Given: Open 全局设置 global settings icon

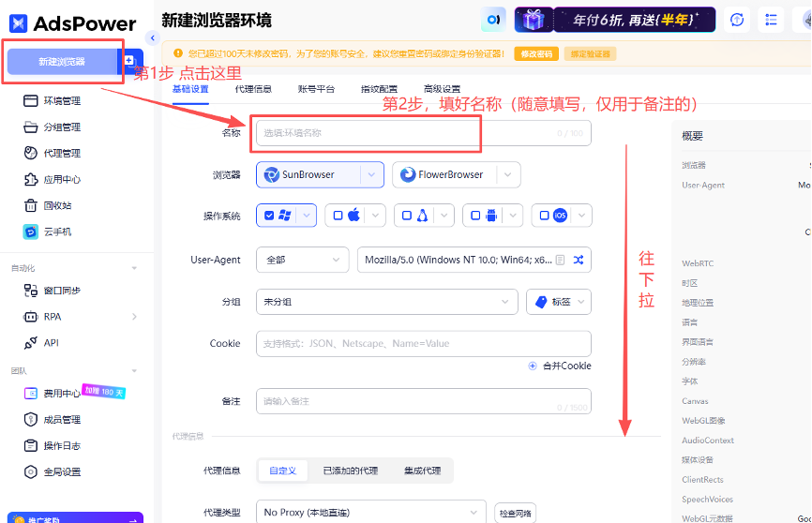Looking at the screenshot, I should (x=30, y=471).
